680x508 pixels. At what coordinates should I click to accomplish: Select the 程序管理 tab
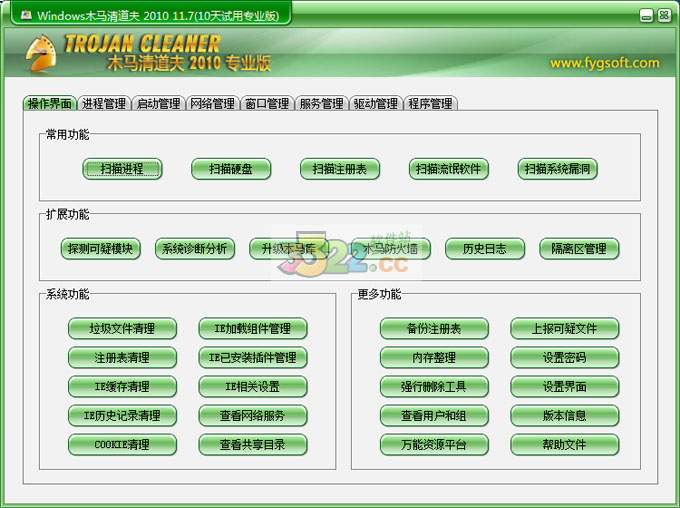click(x=430, y=103)
